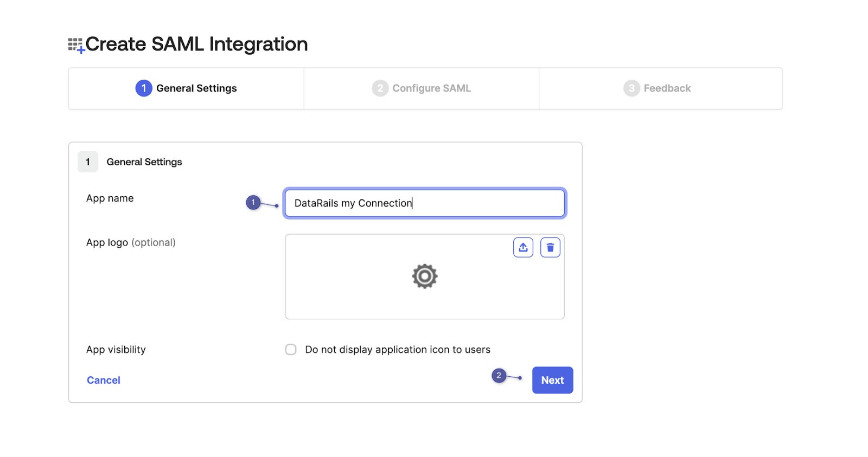Click the Next button

(x=552, y=380)
